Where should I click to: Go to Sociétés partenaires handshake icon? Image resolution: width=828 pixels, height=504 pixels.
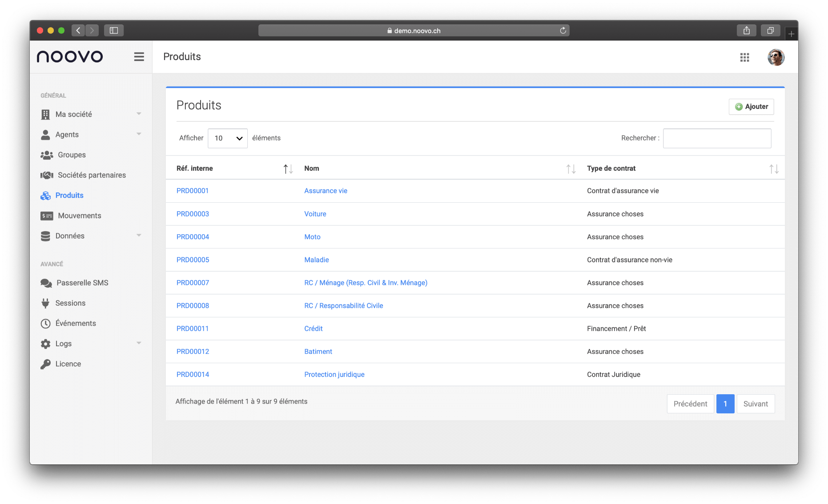(47, 176)
